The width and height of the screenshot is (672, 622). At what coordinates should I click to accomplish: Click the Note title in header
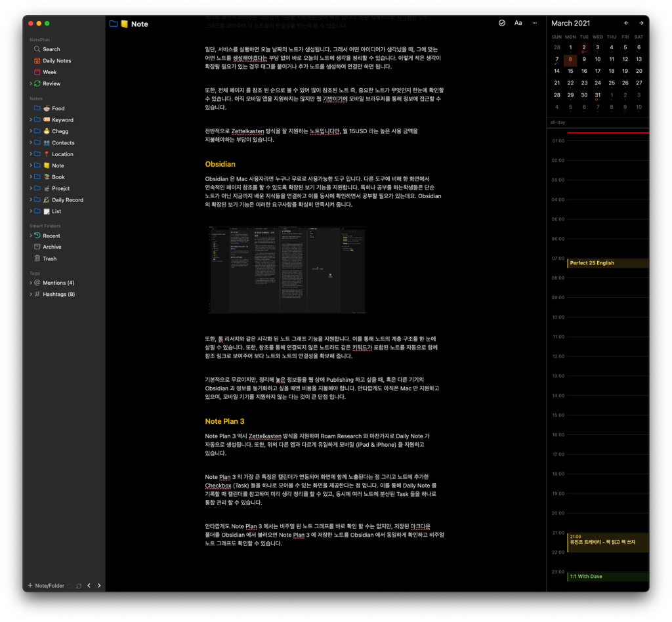point(139,24)
